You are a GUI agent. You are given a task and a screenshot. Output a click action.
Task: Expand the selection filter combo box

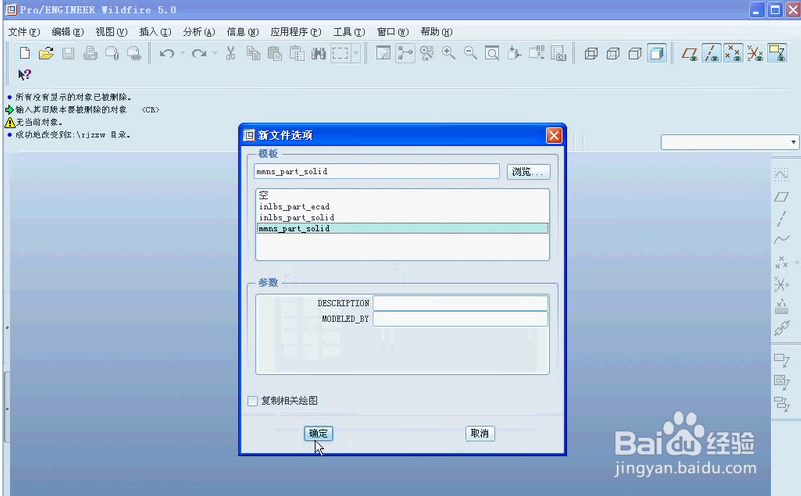pos(793,142)
